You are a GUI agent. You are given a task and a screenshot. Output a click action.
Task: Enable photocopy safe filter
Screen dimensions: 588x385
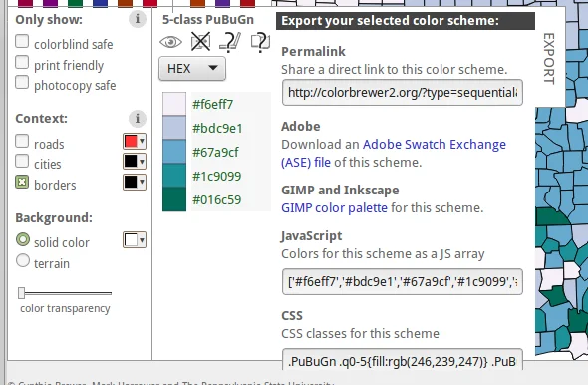[x=22, y=82]
